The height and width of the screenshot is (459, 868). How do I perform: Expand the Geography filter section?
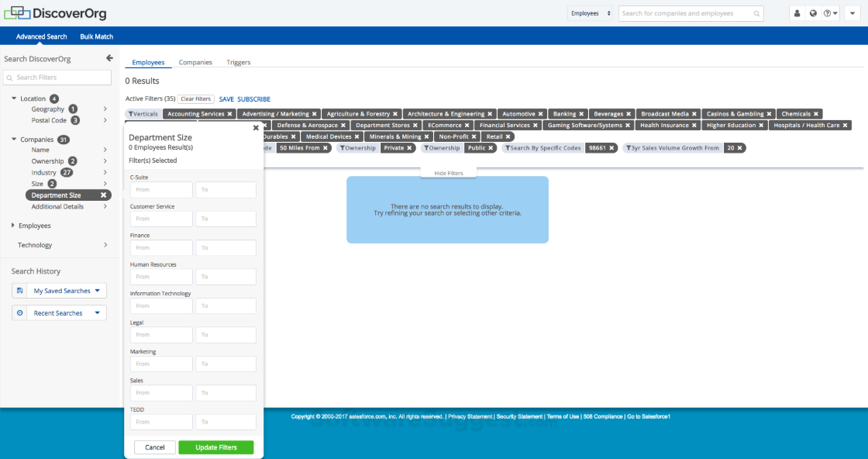[x=50, y=109]
